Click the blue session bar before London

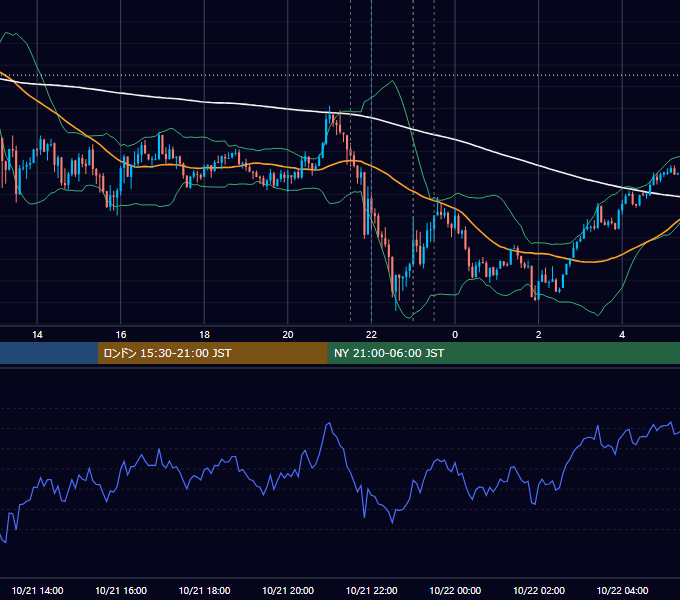[49, 353]
